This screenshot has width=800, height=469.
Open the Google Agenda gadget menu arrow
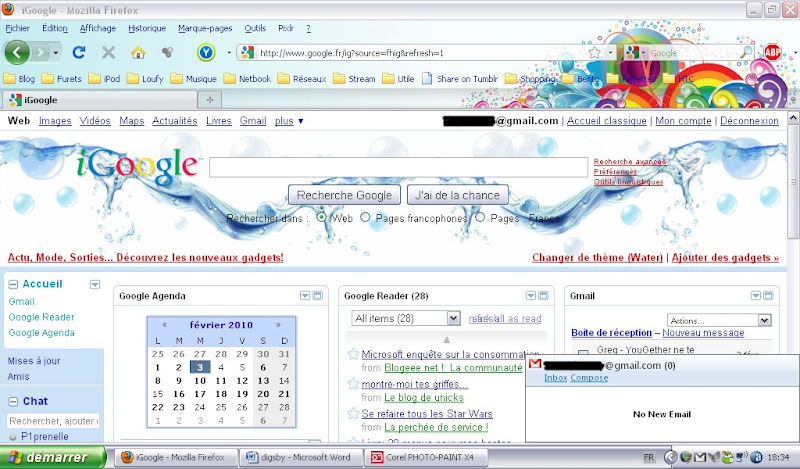pos(305,295)
